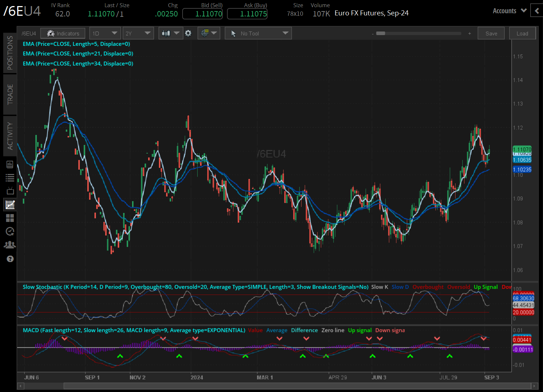Click the help question mark icon

pos(10,259)
